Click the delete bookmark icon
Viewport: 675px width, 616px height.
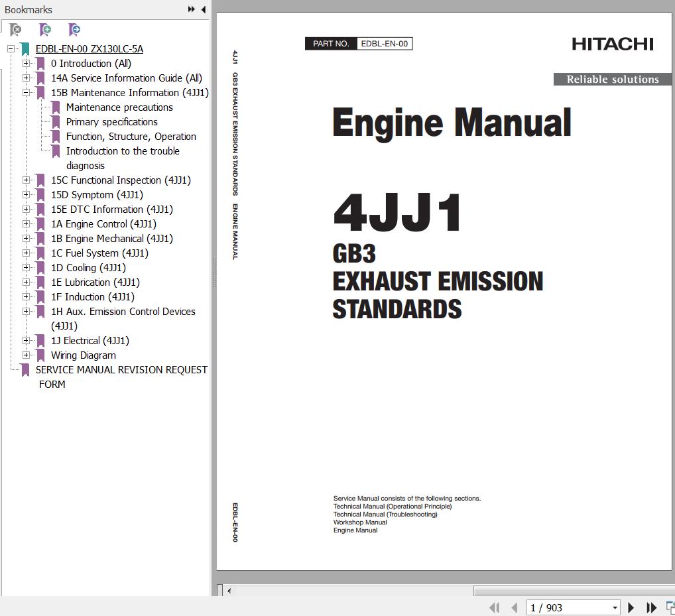[15, 30]
